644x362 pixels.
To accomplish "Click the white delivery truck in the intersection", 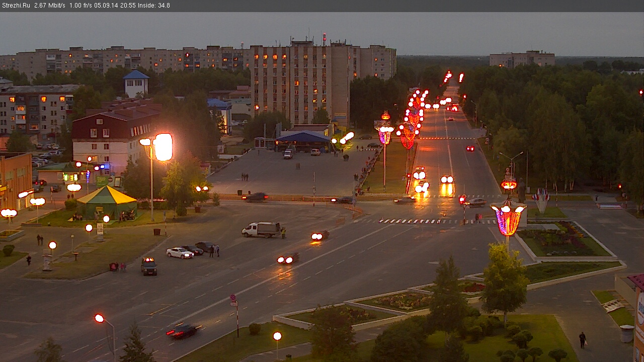I will click(261, 230).
